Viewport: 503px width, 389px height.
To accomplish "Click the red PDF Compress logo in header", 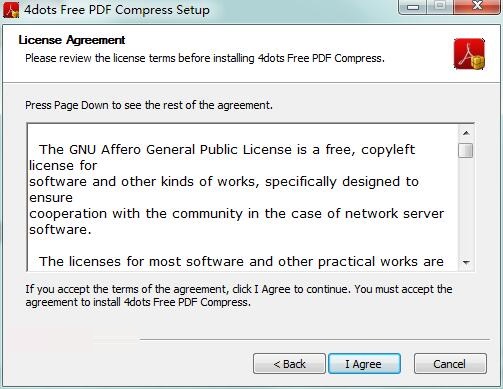I will click(x=469, y=54).
